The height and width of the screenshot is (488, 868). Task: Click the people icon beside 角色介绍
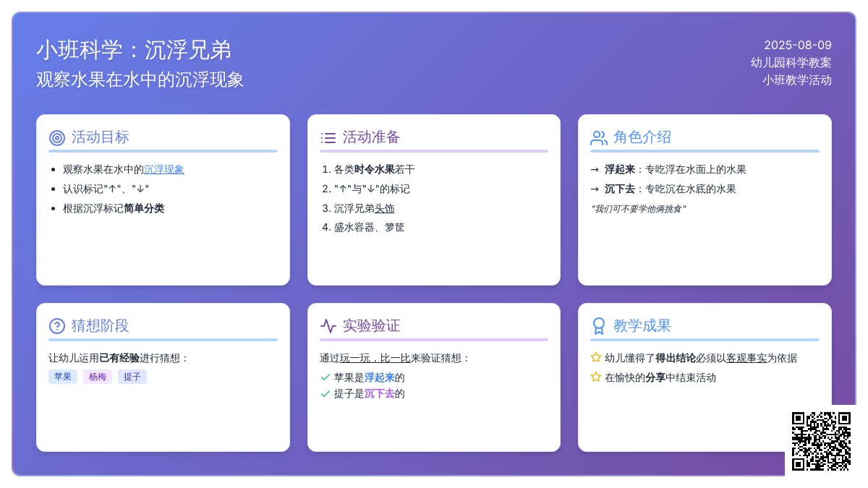tap(599, 137)
